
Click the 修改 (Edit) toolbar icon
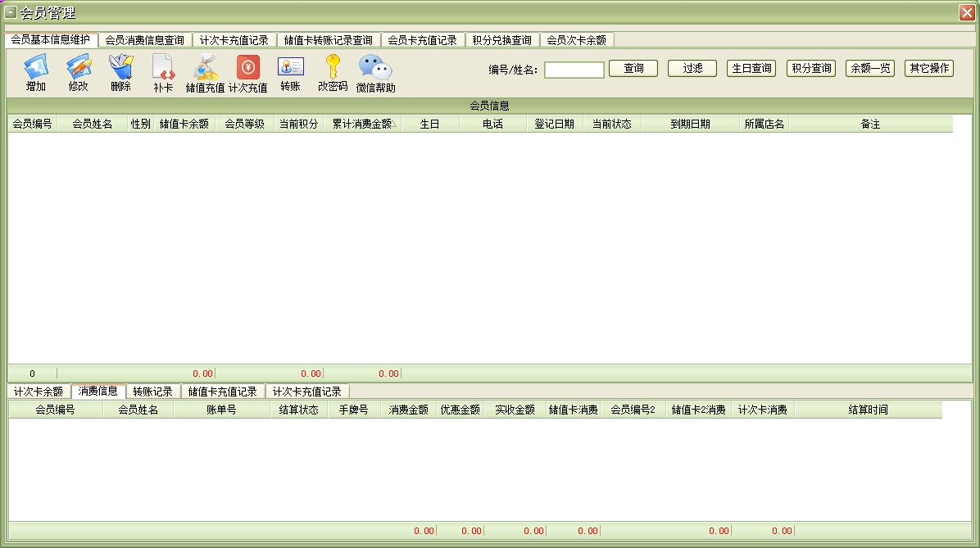tap(78, 67)
